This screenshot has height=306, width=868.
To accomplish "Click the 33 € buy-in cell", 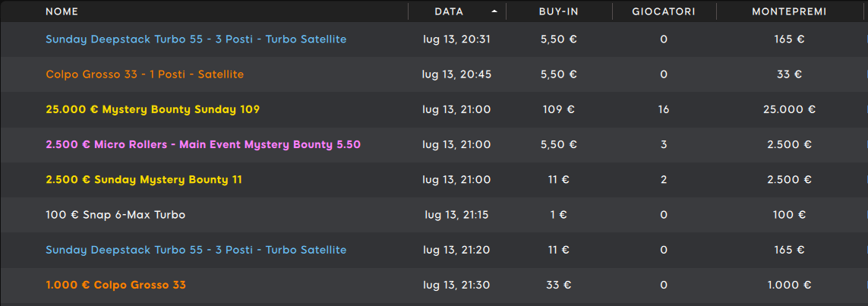I will tap(559, 285).
